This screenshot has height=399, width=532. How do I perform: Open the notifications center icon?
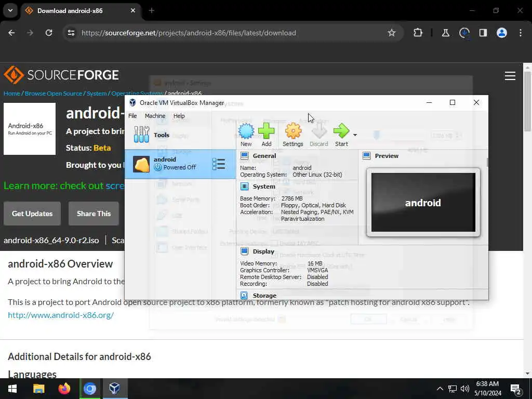pyautogui.click(x=515, y=389)
